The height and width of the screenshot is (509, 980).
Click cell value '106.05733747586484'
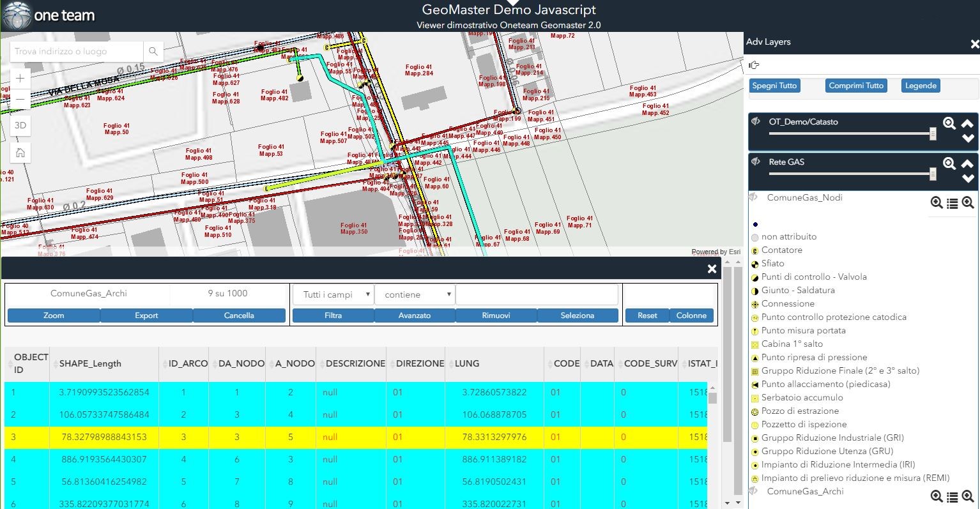coord(104,414)
